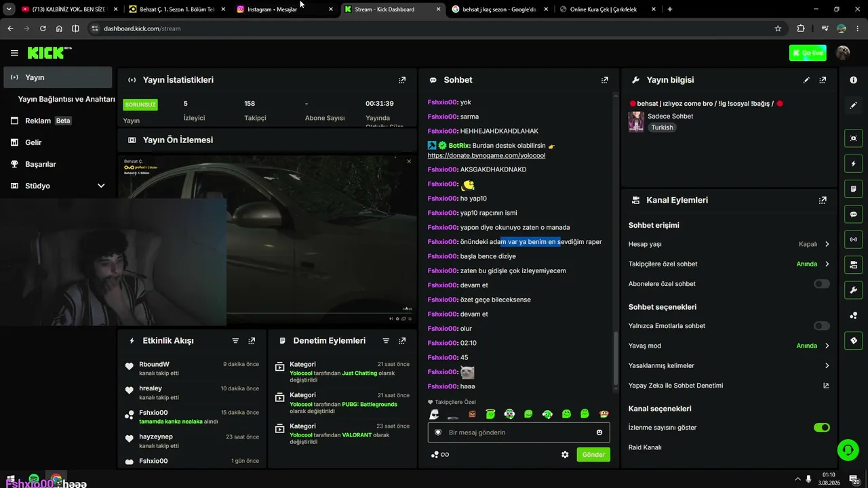
Task: Expand the Stüdyo sidebar menu chevron
Action: tap(101, 186)
